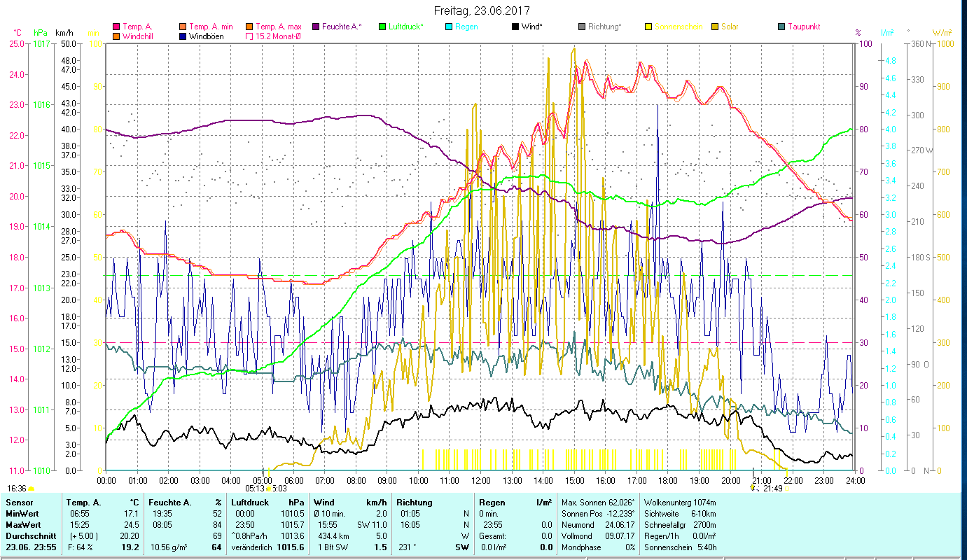Click the MinWert row label
Viewport: 967px width, 560px height.
click(x=22, y=514)
